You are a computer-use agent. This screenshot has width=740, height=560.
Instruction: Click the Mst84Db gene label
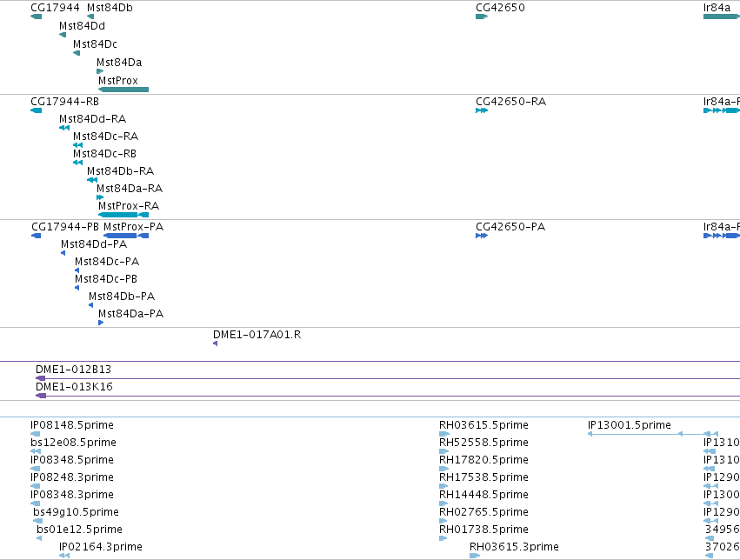[110, 8]
